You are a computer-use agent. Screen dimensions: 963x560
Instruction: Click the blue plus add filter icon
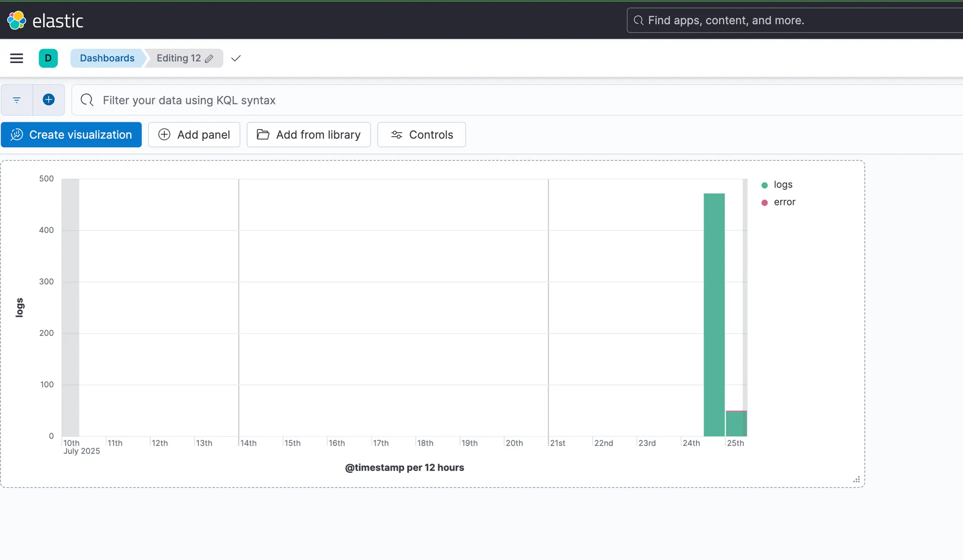(x=48, y=100)
